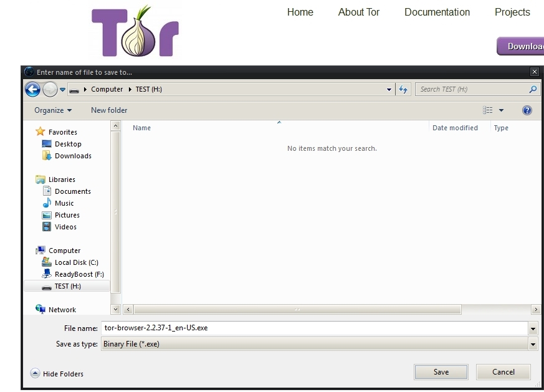This screenshot has width=544, height=392.
Task: Open Help with the question mark icon
Action: pos(527,110)
